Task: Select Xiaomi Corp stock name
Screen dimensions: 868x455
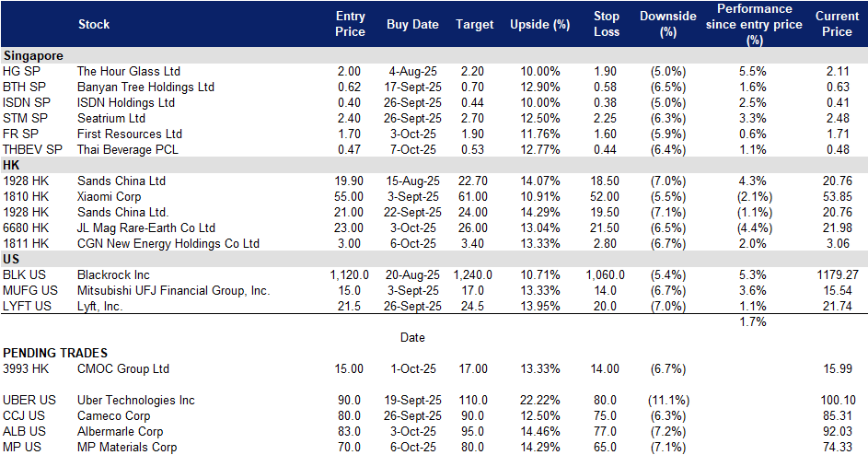Action: pyautogui.click(x=109, y=197)
